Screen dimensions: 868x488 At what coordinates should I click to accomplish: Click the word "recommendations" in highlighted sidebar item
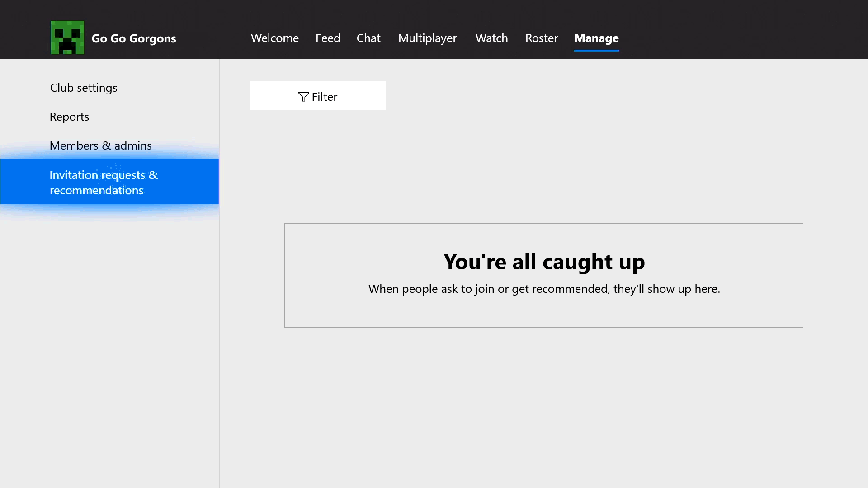[96, 190]
